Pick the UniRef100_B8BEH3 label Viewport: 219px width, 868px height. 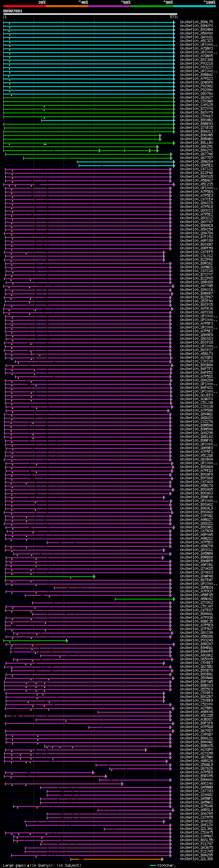(x=196, y=124)
